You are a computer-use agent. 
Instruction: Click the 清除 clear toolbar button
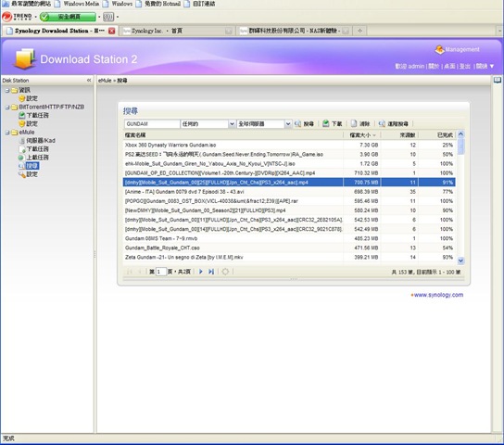[360, 124]
